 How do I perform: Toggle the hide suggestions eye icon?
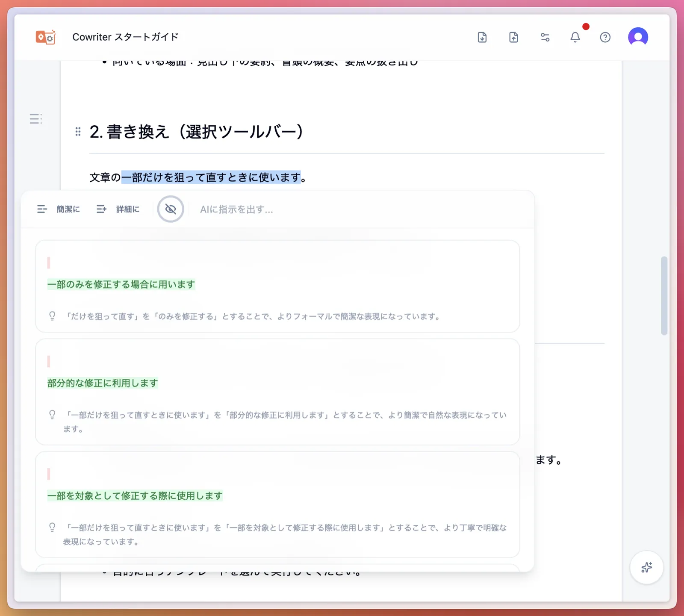click(170, 209)
